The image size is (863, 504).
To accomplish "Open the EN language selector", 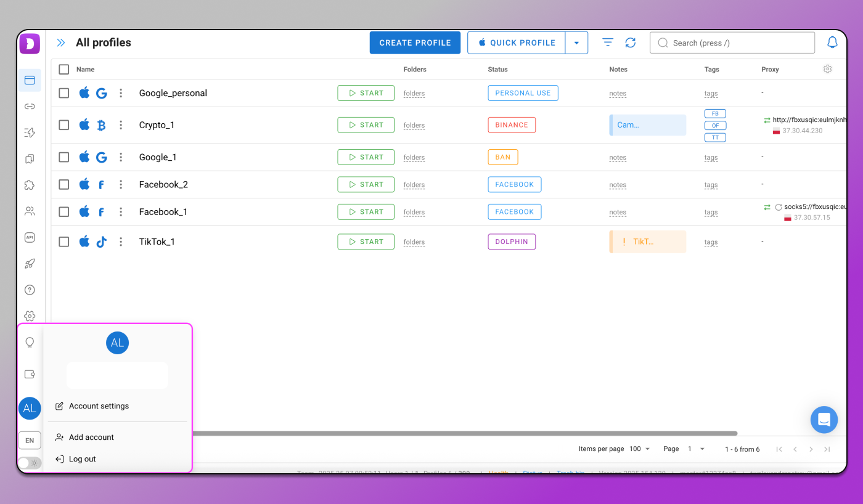I will coord(30,441).
